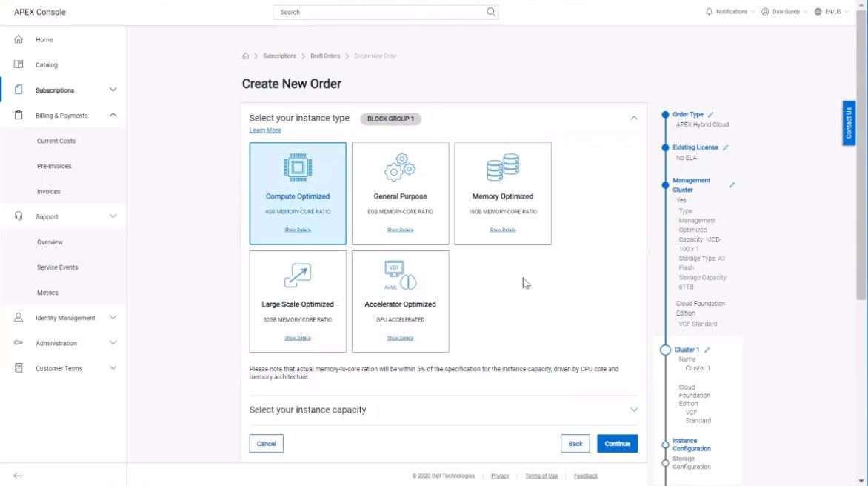Viewport: 868px width, 486px height.
Task: Collapse sidebar with bottom-left arrow icon
Action: 19,476
